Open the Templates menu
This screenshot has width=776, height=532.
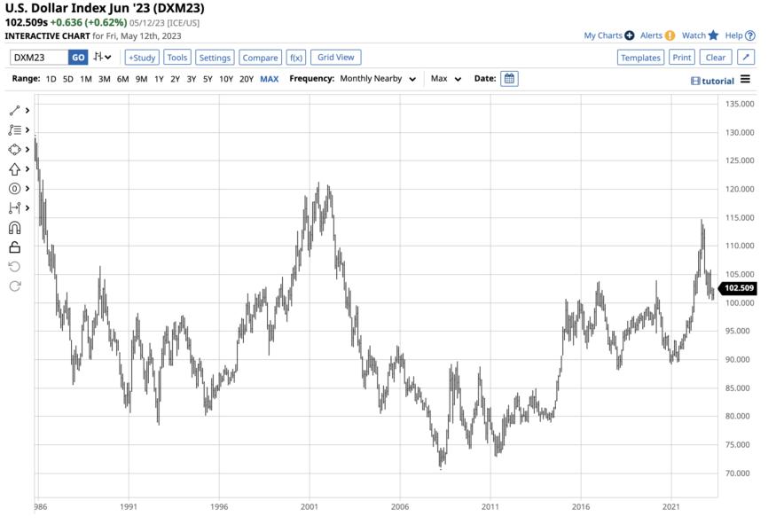641,58
